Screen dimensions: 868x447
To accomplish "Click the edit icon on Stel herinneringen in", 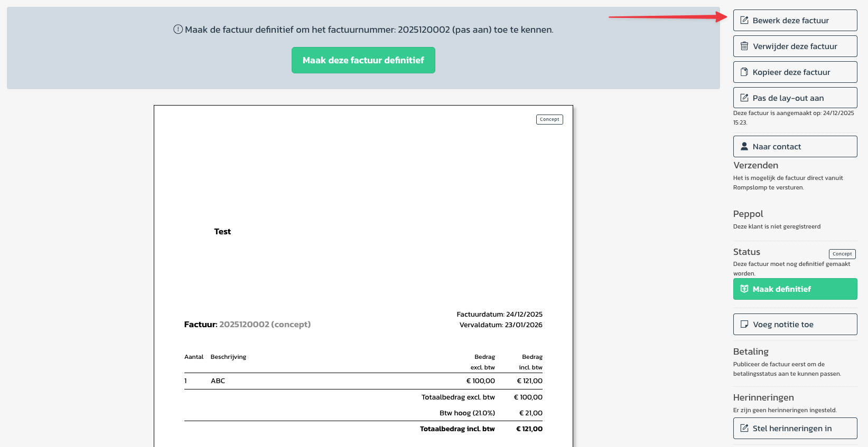I will pos(744,429).
